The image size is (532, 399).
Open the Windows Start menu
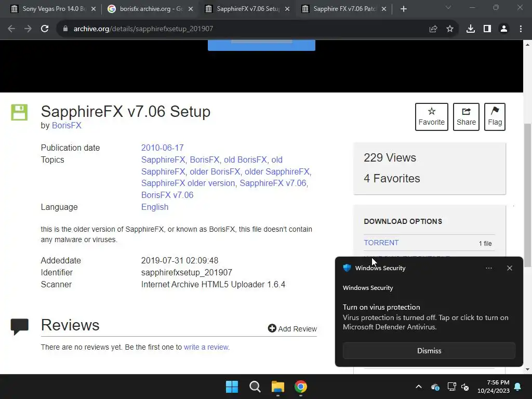(232, 387)
